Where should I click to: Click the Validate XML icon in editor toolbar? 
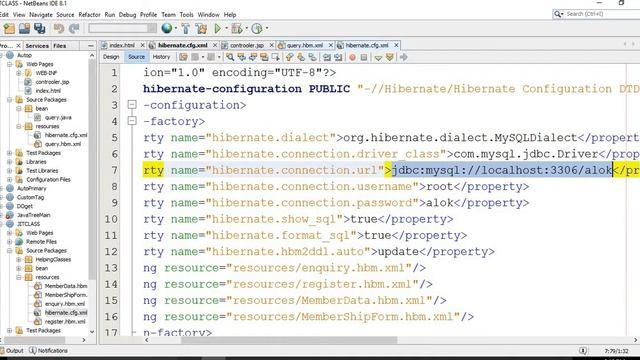(x=389, y=57)
